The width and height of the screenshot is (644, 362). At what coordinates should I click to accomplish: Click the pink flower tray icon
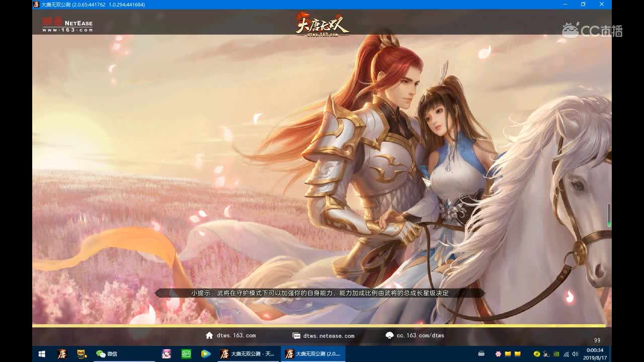click(498, 354)
